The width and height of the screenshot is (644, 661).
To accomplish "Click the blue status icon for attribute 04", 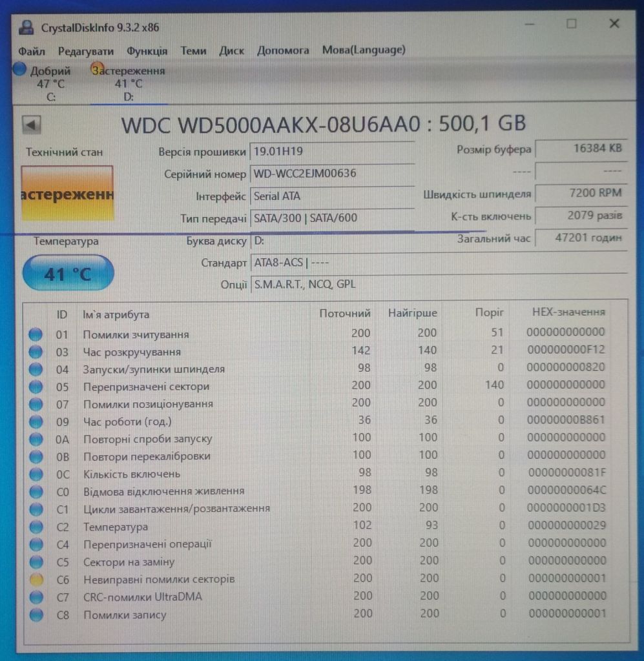I will pyautogui.click(x=36, y=369).
